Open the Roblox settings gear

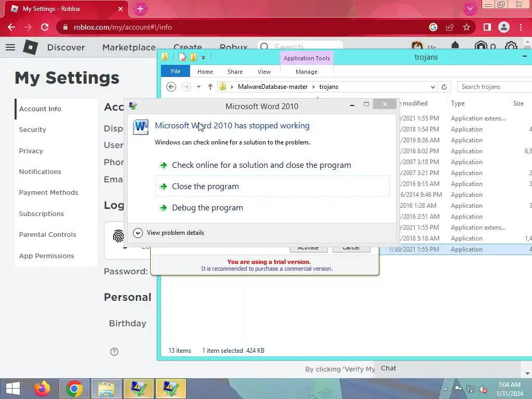tap(511, 46)
